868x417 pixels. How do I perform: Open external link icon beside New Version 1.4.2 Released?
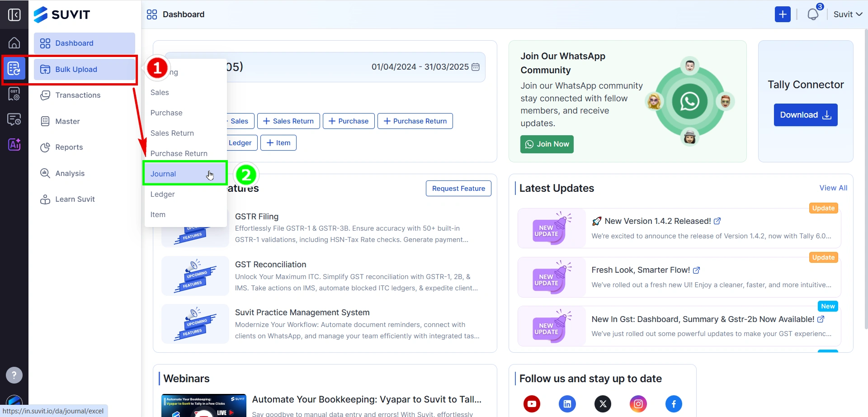pos(717,221)
